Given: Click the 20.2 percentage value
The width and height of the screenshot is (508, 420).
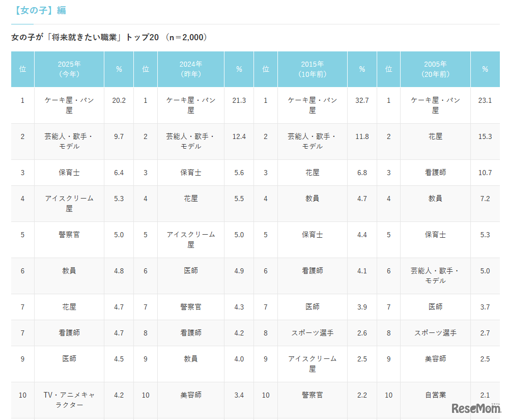Looking at the screenshot, I should point(119,100).
